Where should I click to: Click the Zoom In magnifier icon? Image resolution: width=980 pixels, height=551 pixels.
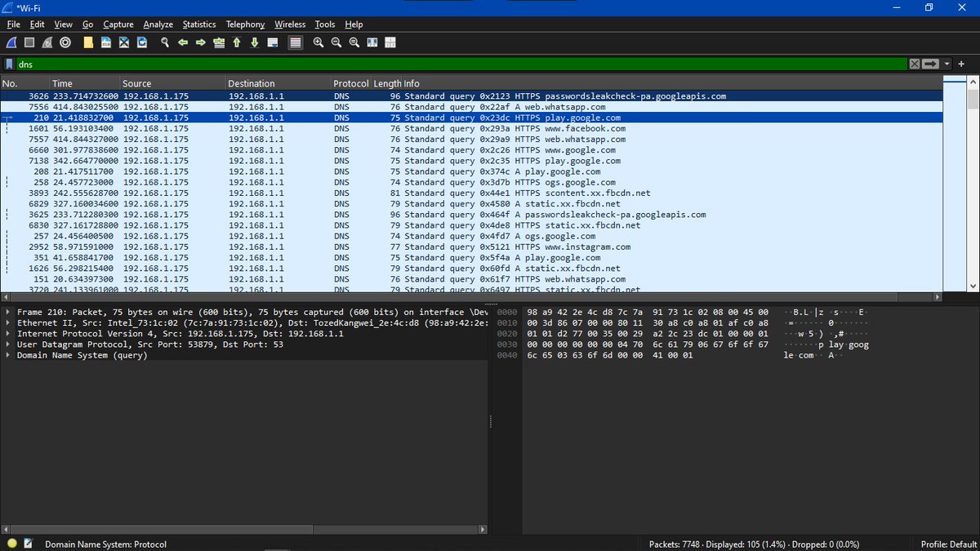pos(318,42)
